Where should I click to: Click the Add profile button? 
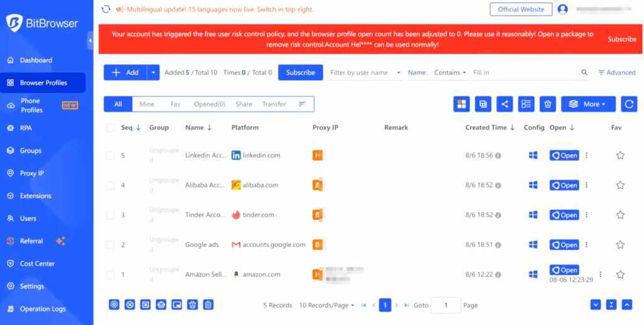(x=126, y=72)
